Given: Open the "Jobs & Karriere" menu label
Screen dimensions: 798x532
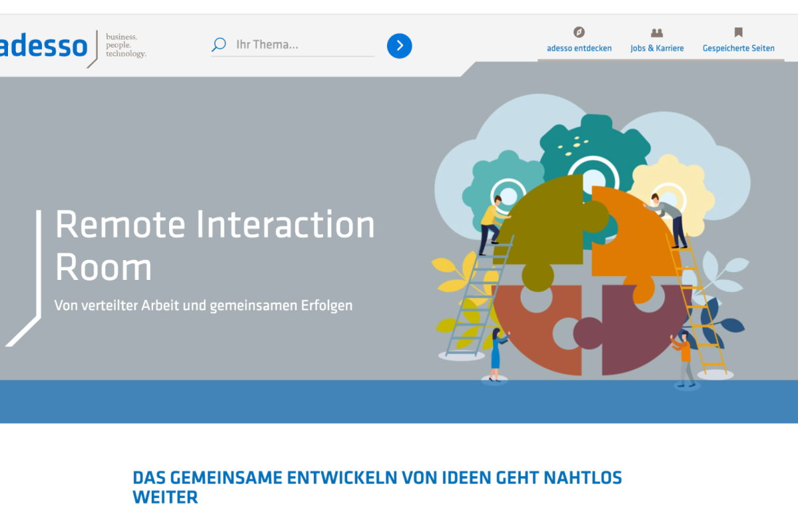Looking at the screenshot, I should point(657,49).
